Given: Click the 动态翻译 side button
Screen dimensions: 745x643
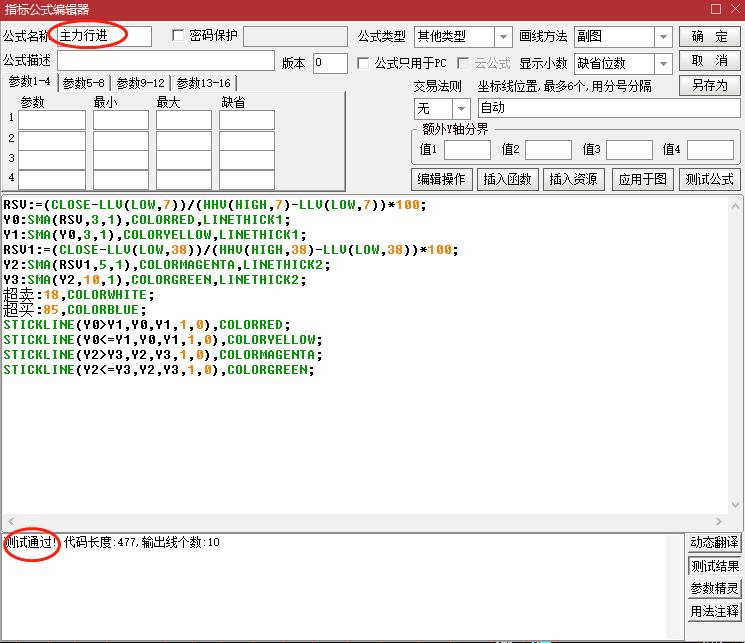Looking at the screenshot, I should [714, 543].
